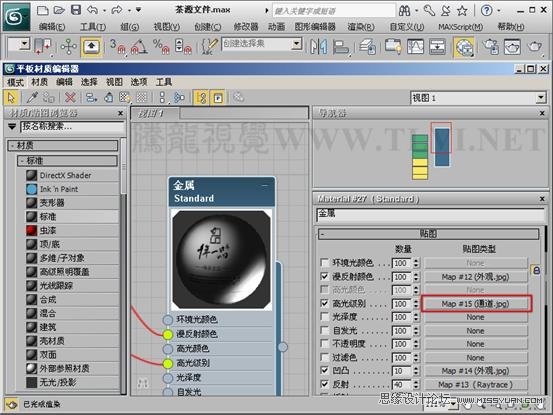Open Material/Map Browser options triangle
This screenshot has height=415, width=553.
click(12, 127)
